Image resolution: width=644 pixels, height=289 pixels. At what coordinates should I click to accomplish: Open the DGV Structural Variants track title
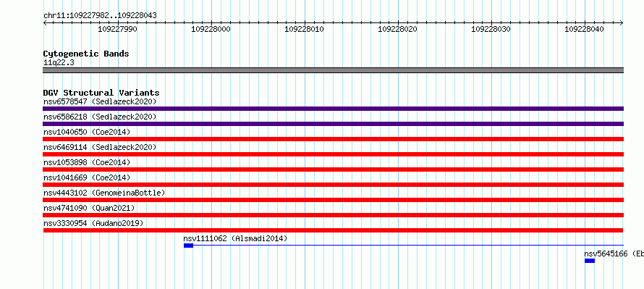[x=101, y=93]
